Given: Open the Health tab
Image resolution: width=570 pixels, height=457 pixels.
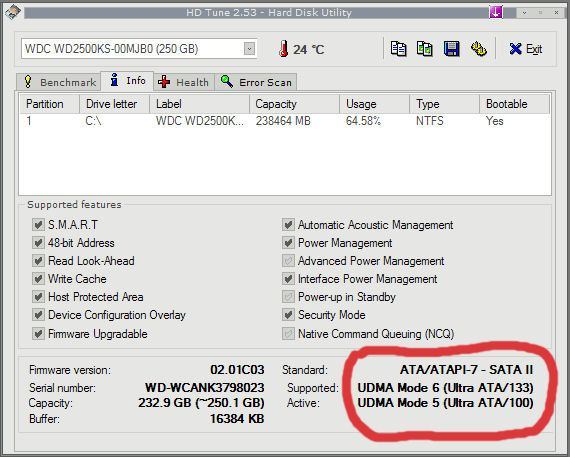Looking at the screenshot, I should click(x=184, y=82).
